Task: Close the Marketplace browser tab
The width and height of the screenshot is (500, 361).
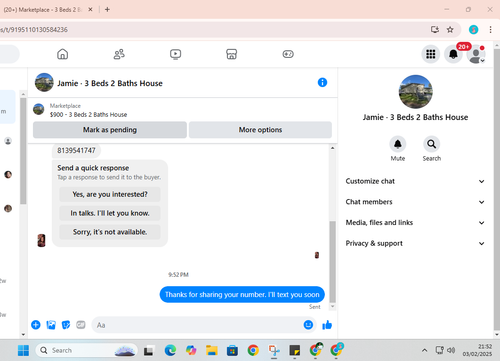Action: [90, 10]
